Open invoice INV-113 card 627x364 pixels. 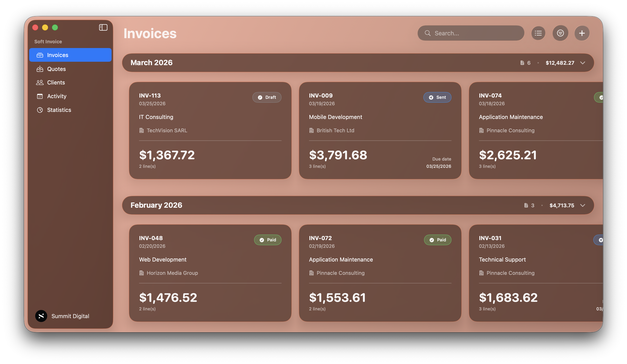210,131
